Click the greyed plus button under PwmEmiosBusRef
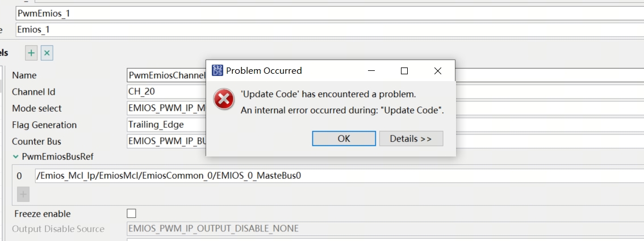Image resolution: width=644 pixels, height=241 pixels. pos(23,194)
